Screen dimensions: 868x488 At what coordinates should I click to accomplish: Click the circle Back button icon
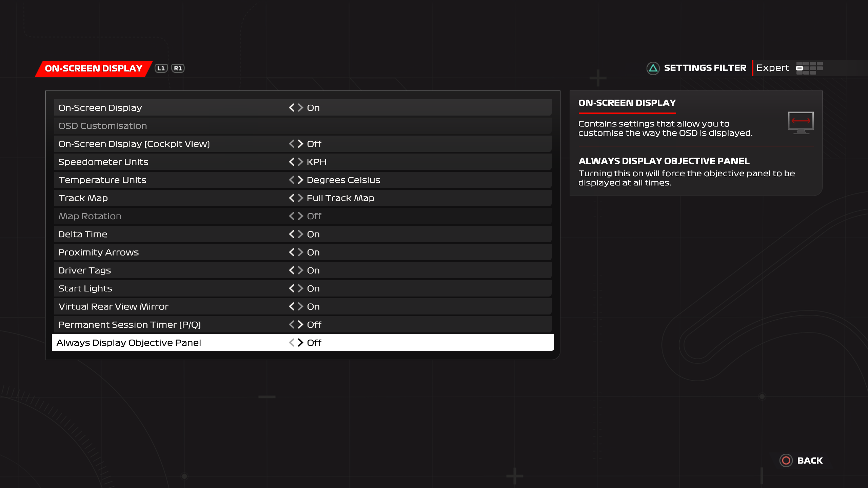[786, 460]
